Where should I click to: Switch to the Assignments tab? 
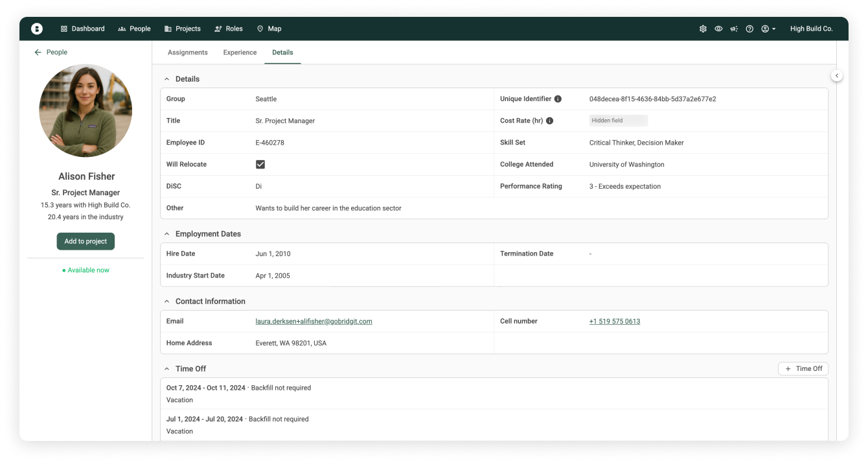click(188, 53)
